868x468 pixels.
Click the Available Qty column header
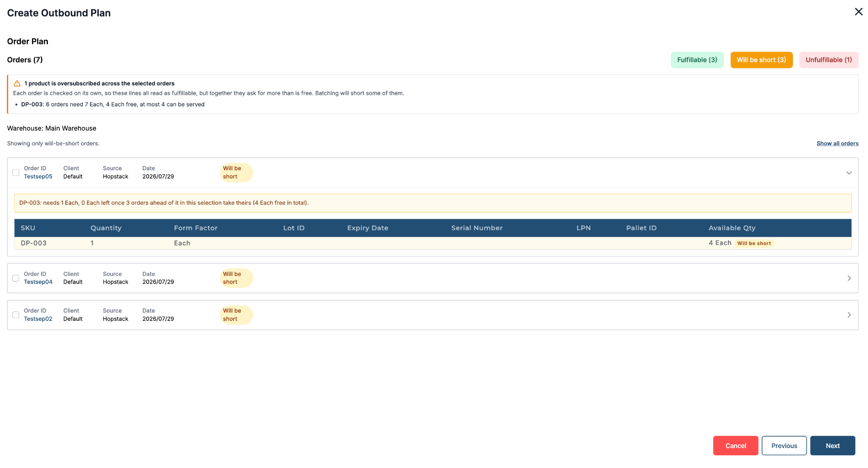[x=732, y=228]
